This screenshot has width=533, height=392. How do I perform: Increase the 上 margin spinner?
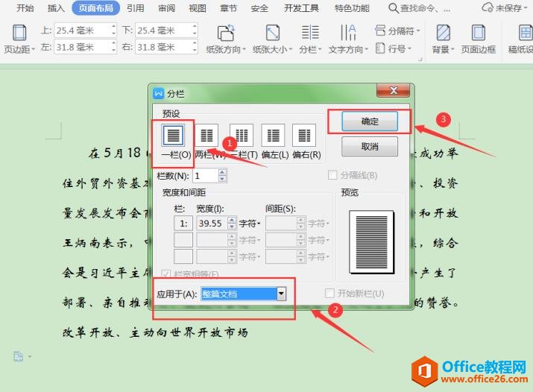[114, 27]
